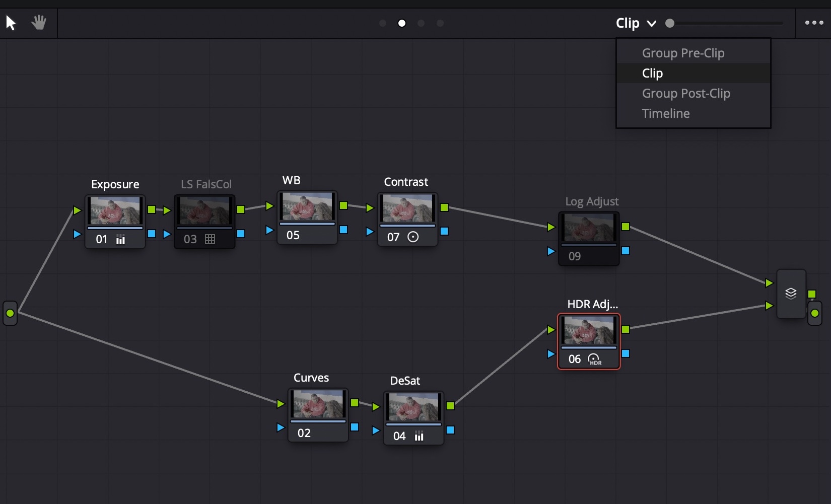This screenshot has width=831, height=504.
Task: Click the histogram icon on the Exposure node
Action: click(x=120, y=240)
